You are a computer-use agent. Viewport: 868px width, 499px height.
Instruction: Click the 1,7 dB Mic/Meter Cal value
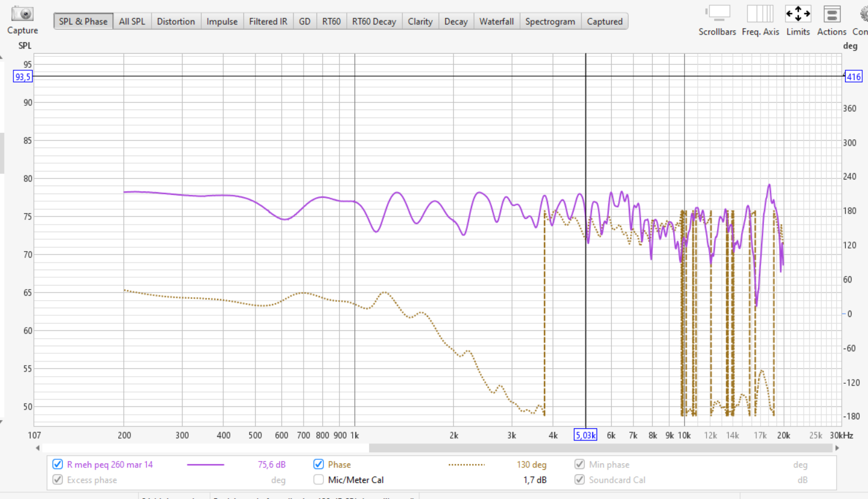[x=535, y=480]
